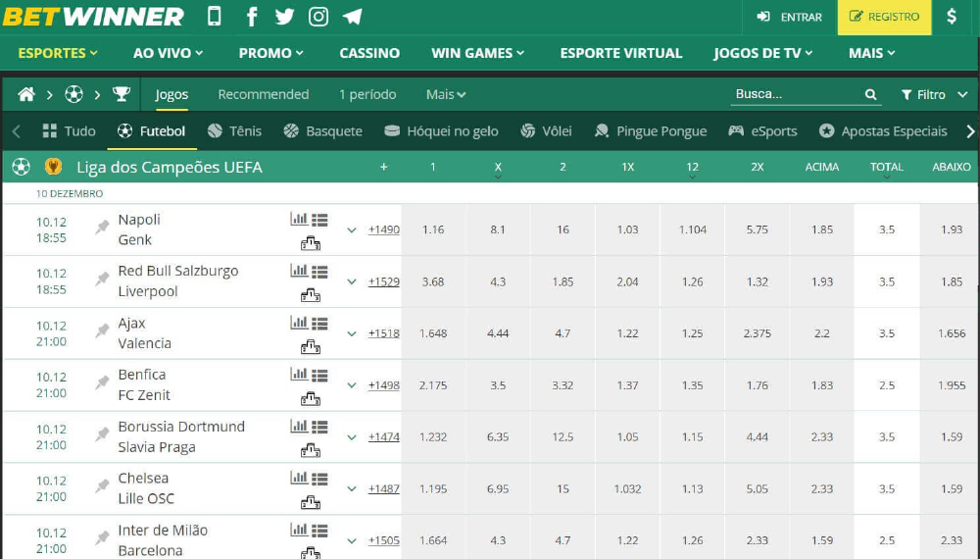Open +1529 more markets link
The image size is (980, 559).
pos(384,281)
